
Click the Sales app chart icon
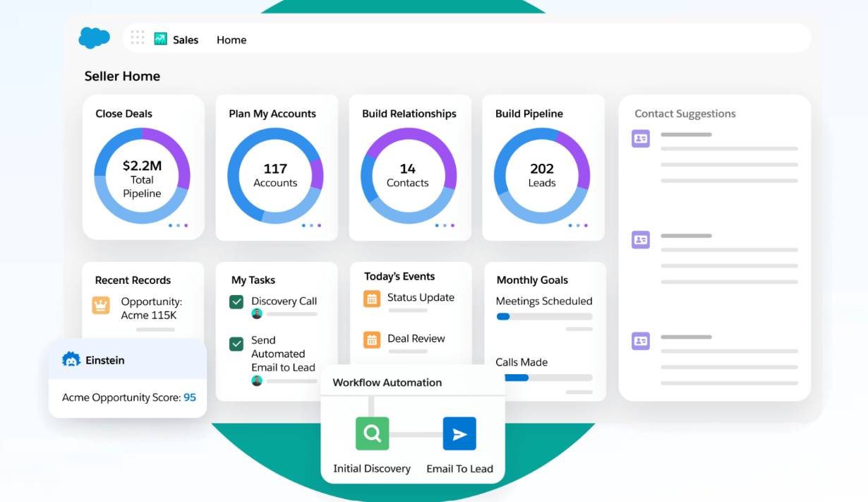161,39
